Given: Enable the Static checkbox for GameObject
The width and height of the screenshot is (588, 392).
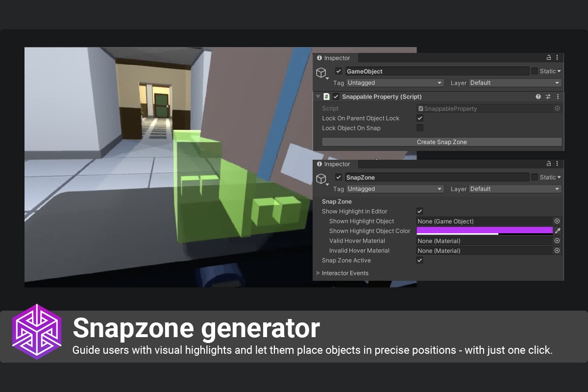Looking at the screenshot, I should [534, 71].
